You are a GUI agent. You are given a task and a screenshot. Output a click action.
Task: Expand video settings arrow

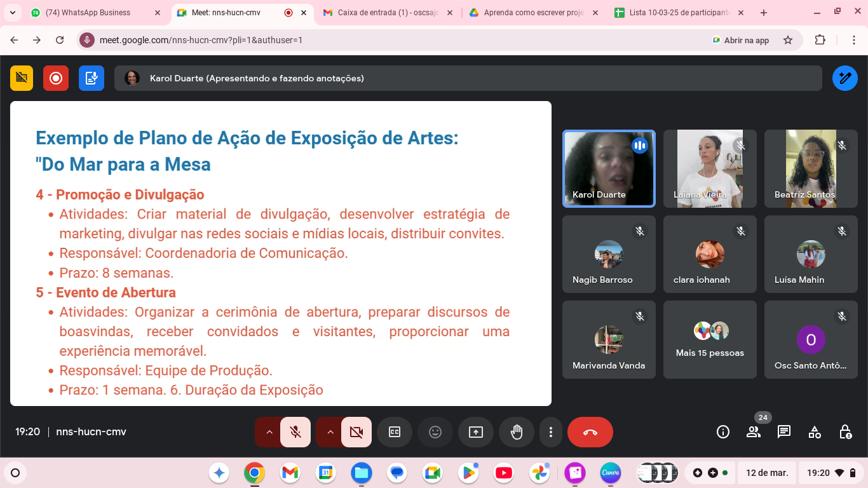click(x=330, y=432)
